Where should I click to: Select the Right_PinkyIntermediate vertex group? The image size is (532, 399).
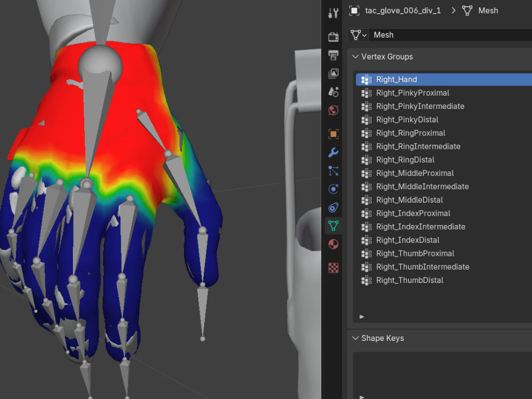pyautogui.click(x=444, y=106)
